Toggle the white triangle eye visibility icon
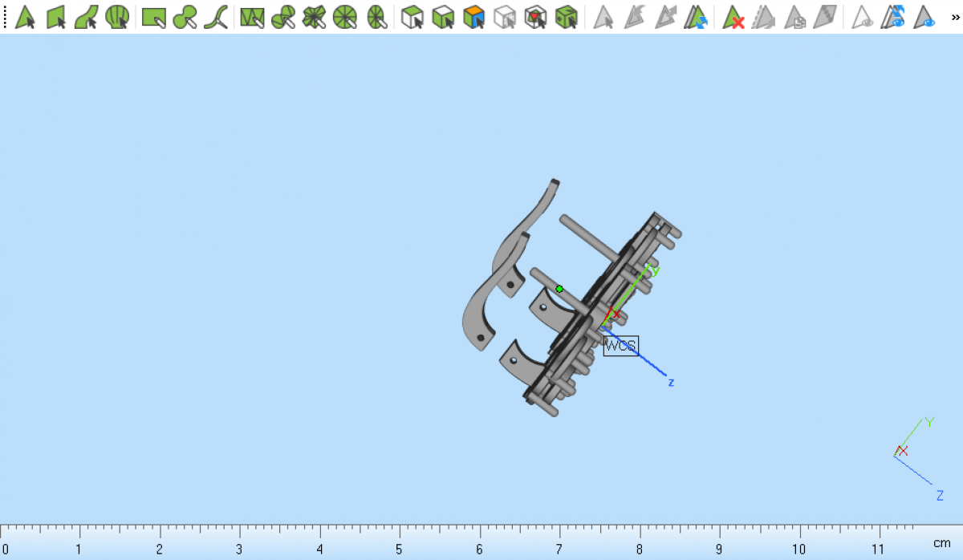This screenshot has height=560, width=963. 863,17
